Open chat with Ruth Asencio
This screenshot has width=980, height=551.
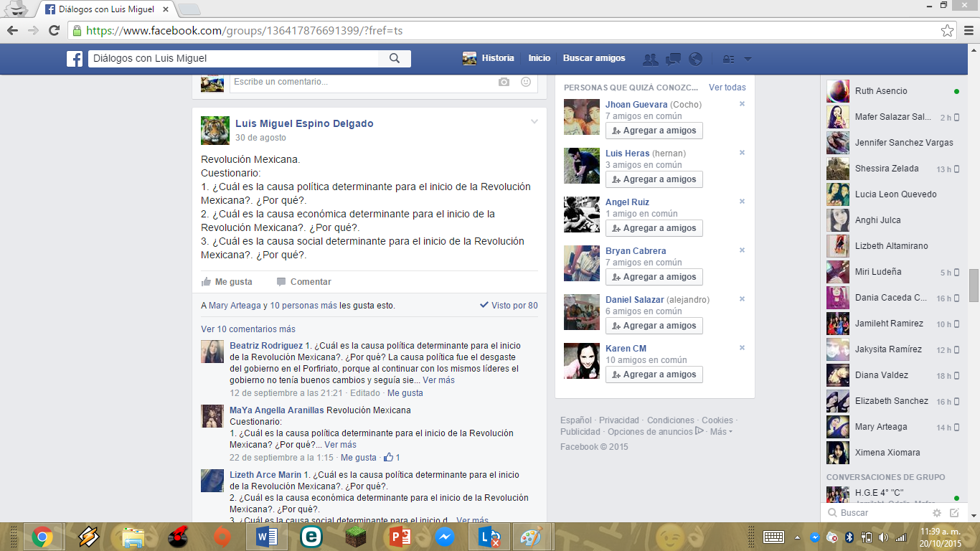coord(892,91)
